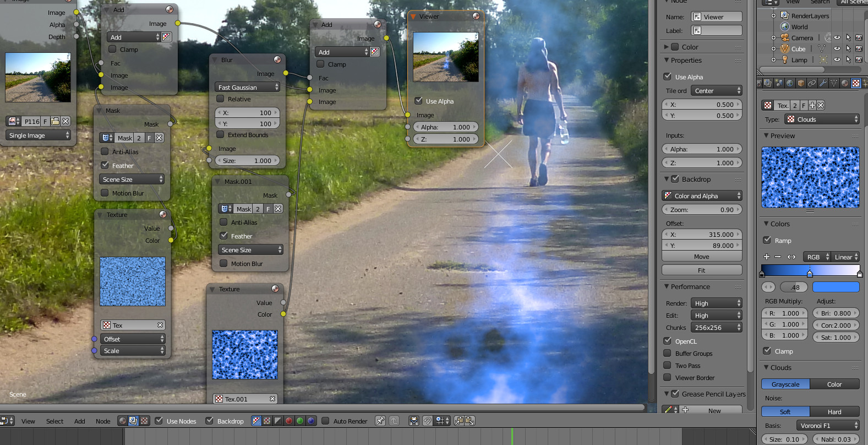This screenshot has height=445, width=868.
Task: Open Fast Gaussian filter type dropdown
Action: [x=248, y=87]
